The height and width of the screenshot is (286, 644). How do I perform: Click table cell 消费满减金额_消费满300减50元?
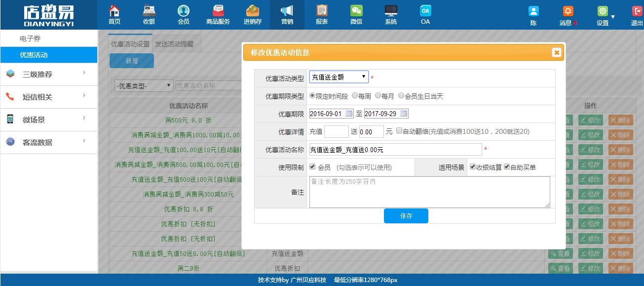(x=188, y=194)
